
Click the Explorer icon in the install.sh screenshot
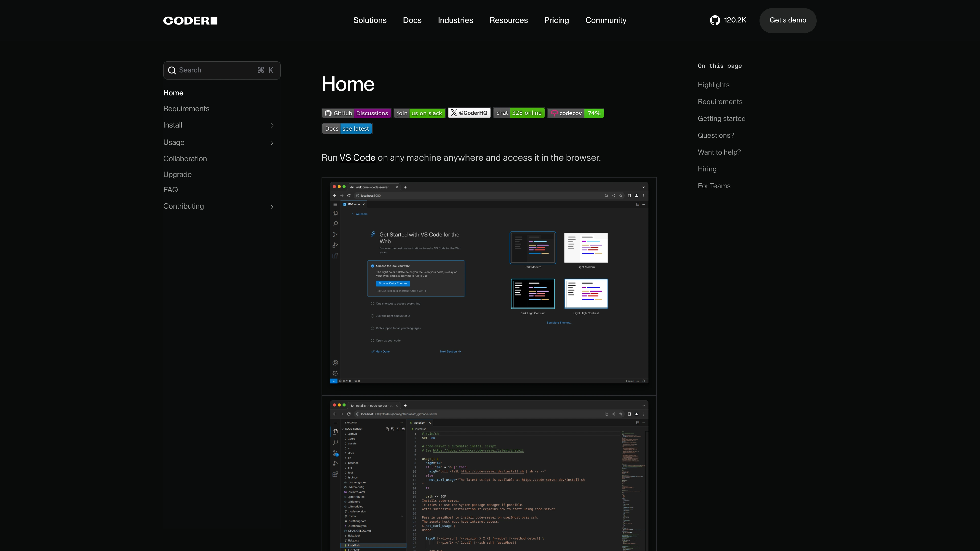coord(335,432)
